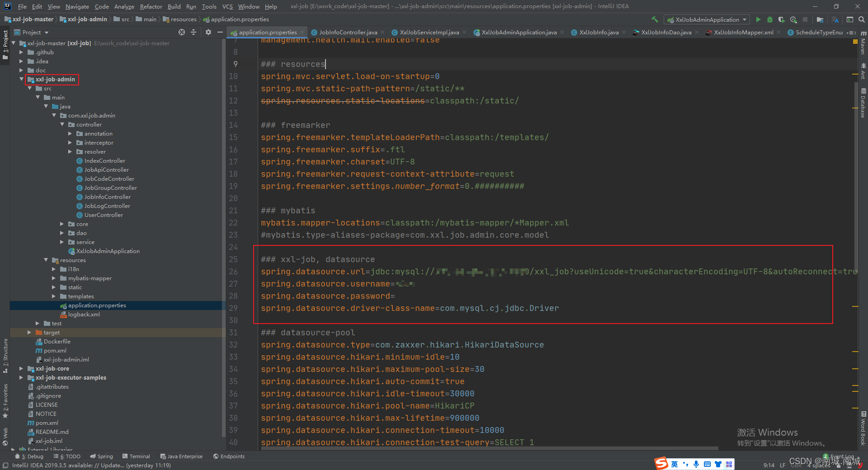Expand the xxl-job-core module
This screenshot has height=470, width=868.
click(21, 368)
